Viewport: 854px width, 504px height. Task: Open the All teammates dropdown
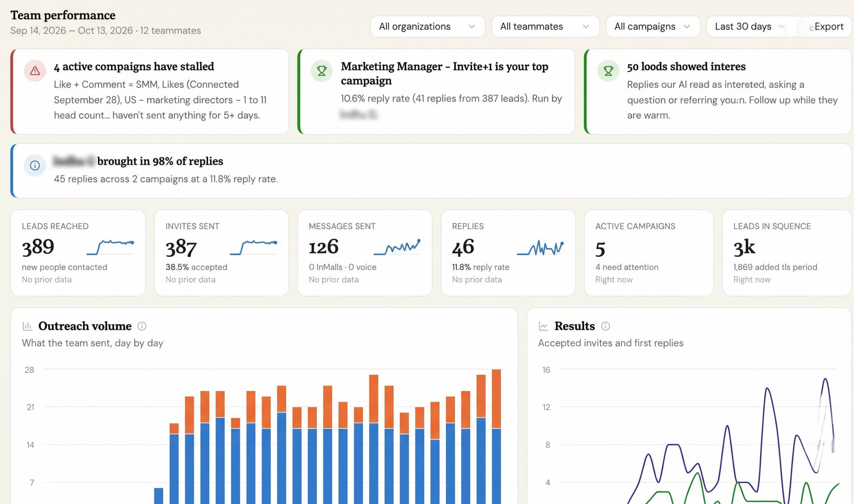tap(545, 26)
